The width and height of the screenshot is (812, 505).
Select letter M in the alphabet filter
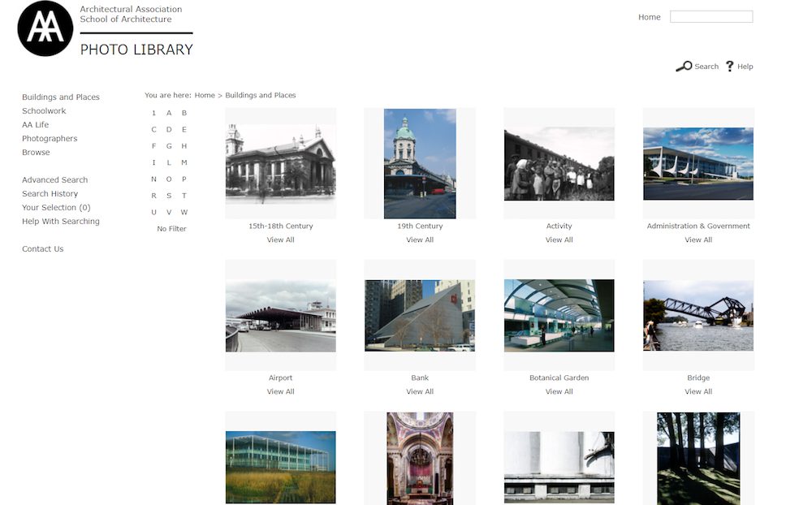click(x=184, y=162)
